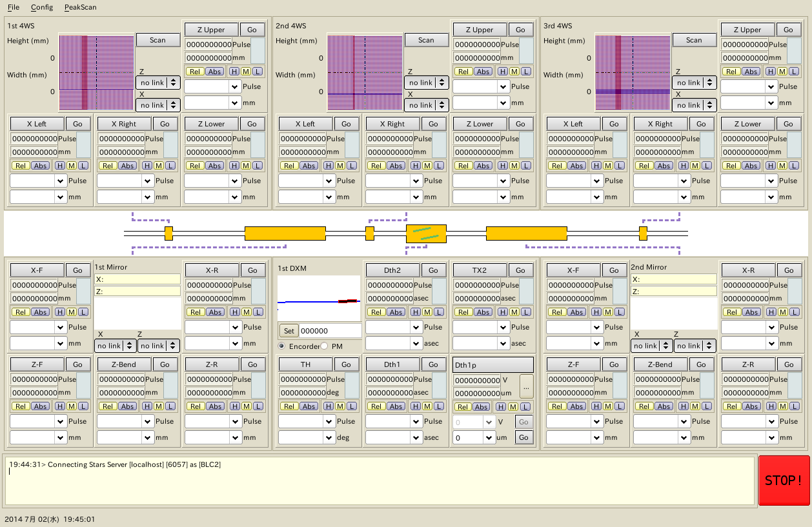
Task: Click the right large mirror block in beamline diagram
Action: 526,233
